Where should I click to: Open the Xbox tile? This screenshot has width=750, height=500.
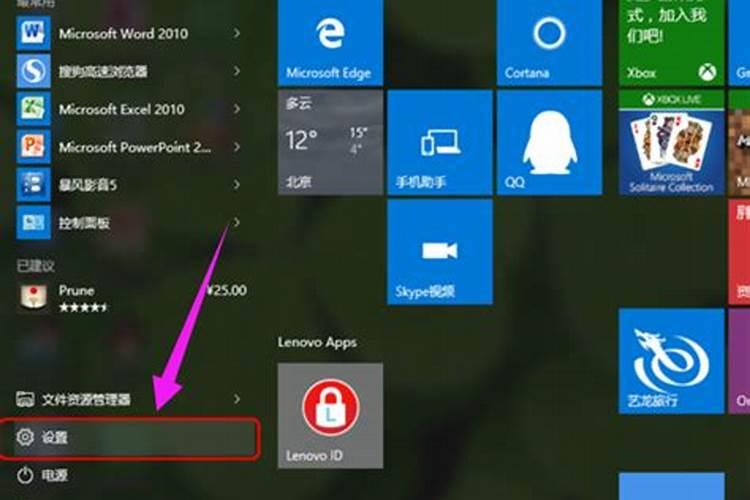[672, 43]
